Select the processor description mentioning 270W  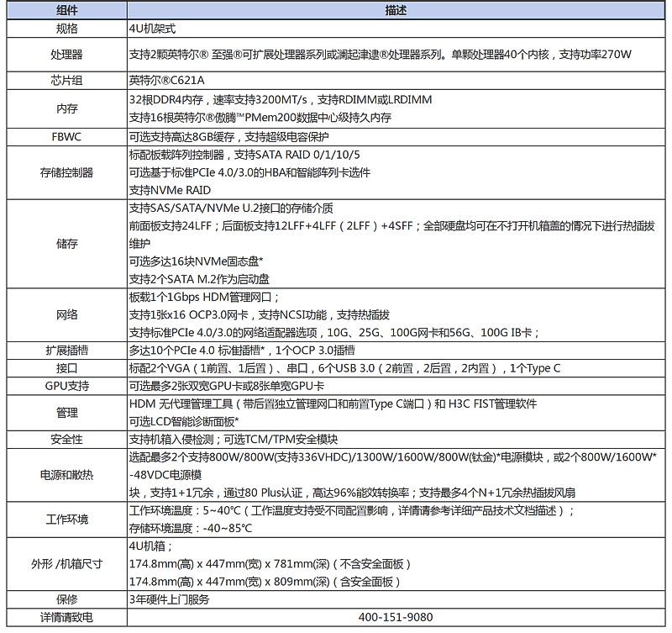point(381,55)
